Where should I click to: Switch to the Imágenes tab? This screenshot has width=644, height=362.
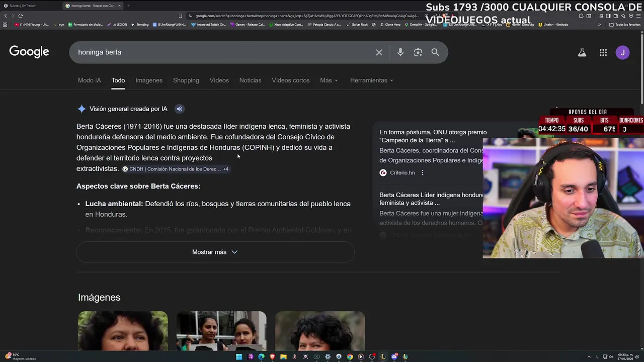coord(149,80)
